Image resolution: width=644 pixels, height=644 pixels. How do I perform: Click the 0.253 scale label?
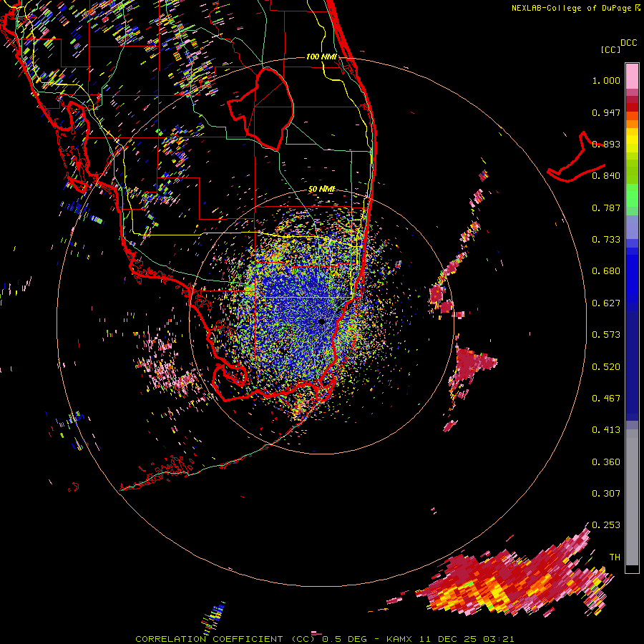coord(606,525)
